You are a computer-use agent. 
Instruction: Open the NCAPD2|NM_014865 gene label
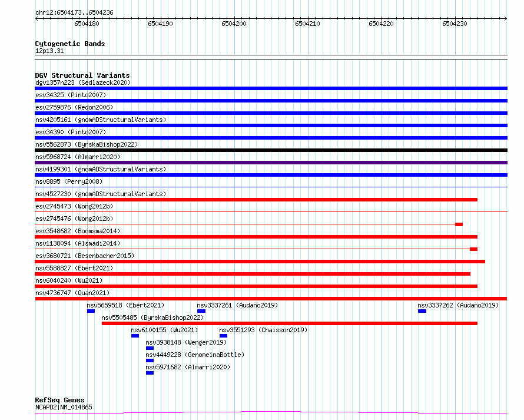[x=64, y=407]
